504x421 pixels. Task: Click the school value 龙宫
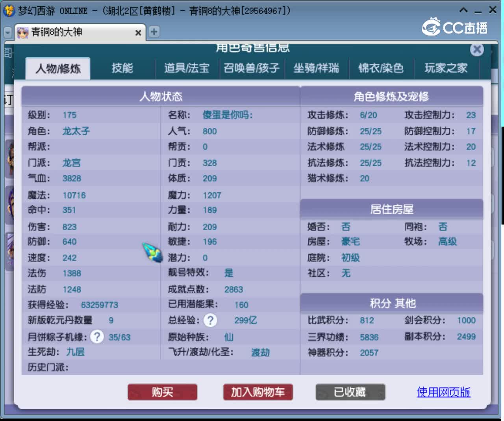pos(71,163)
